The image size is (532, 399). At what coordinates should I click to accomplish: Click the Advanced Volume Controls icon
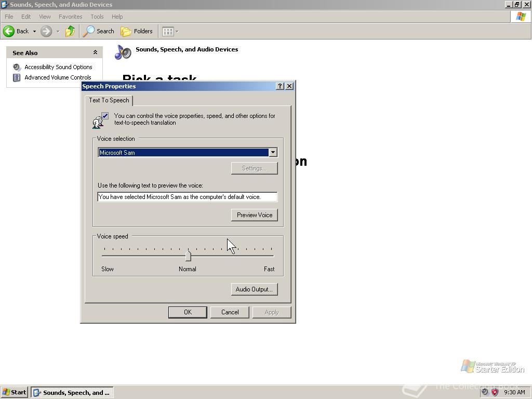(17, 77)
